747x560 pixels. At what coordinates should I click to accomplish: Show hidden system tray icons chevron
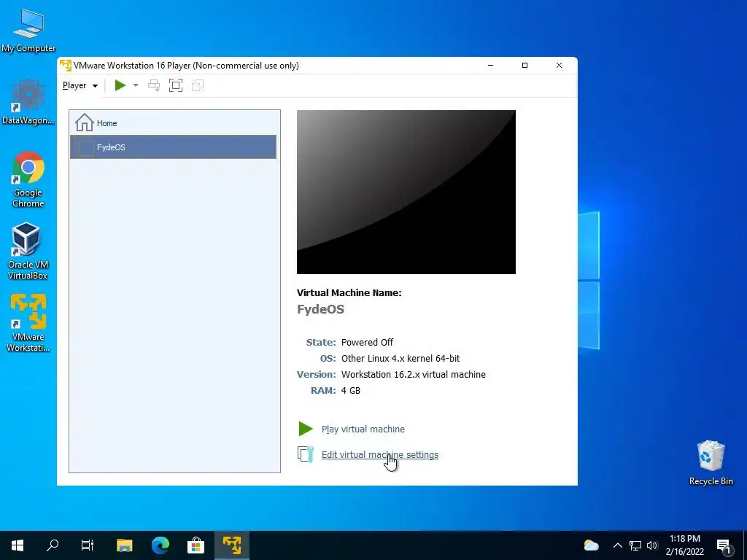click(x=618, y=545)
